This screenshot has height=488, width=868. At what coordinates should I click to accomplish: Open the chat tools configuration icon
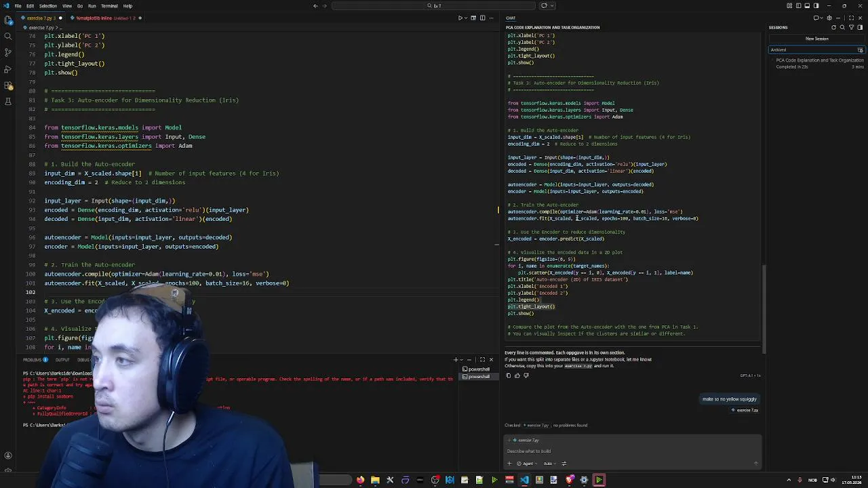click(564, 464)
